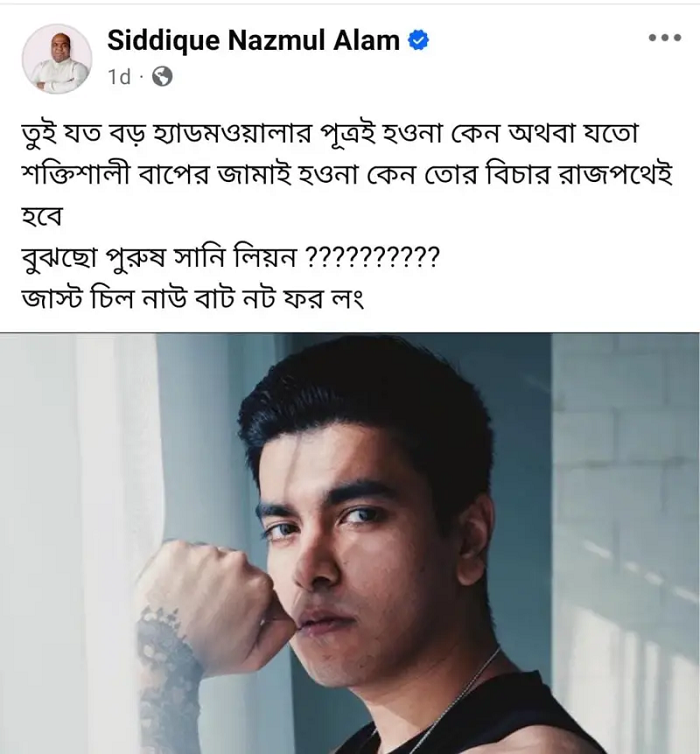Click the last line জাস্ট চিল নাউ বাট নট ফর লং
Screen dimensions: 700x754
(x=193, y=299)
